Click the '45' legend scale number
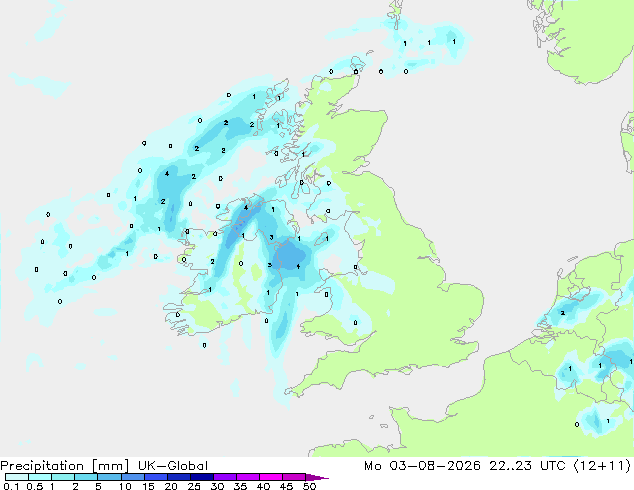Viewport: 634px width, 490px height. click(x=286, y=486)
